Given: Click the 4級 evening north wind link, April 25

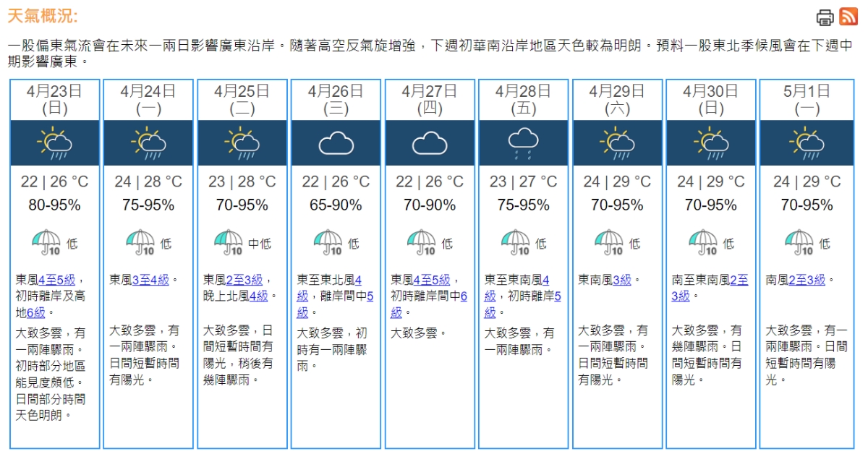Looking at the screenshot, I should [x=258, y=296].
